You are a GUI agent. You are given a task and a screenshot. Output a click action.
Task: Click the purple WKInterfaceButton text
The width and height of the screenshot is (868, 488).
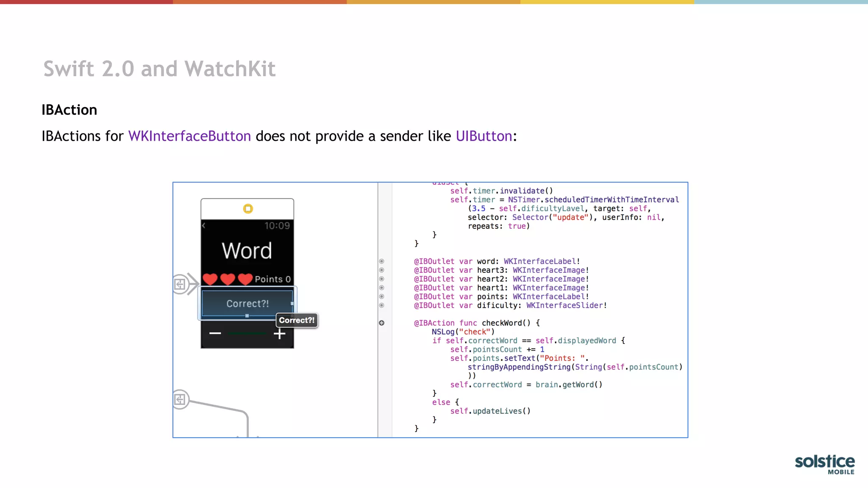189,136
